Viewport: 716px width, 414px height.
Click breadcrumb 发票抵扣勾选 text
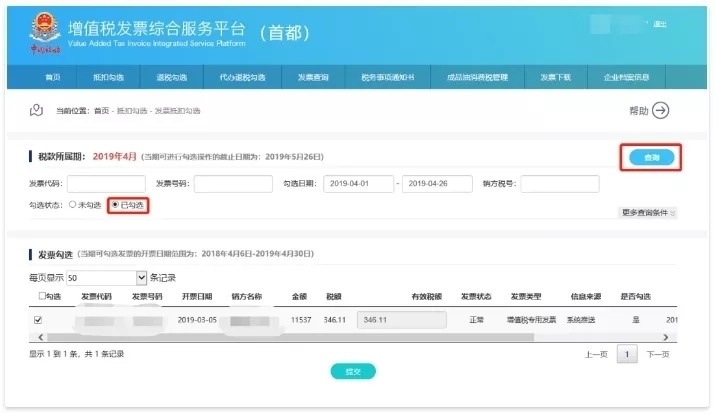pos(177,111)
